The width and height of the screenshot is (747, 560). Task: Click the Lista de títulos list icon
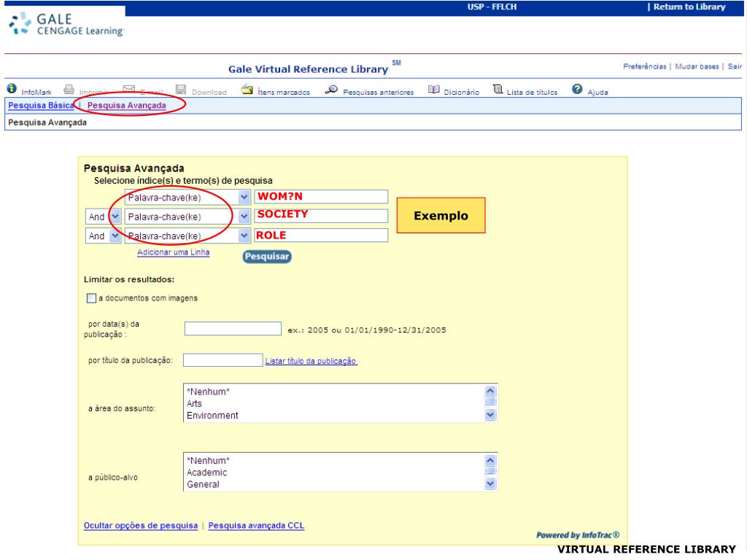pyautogui.click(x=498, y=89)
